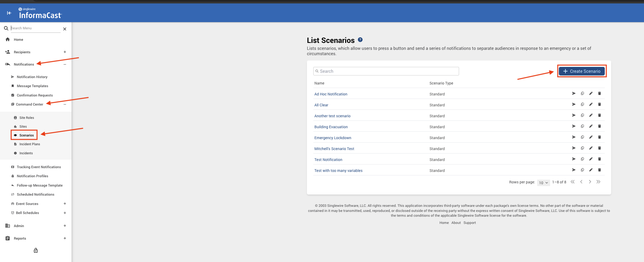Collapse the sidebar with the arrow icon
This screenshot has width=644, height=262.
coord(9,13)
